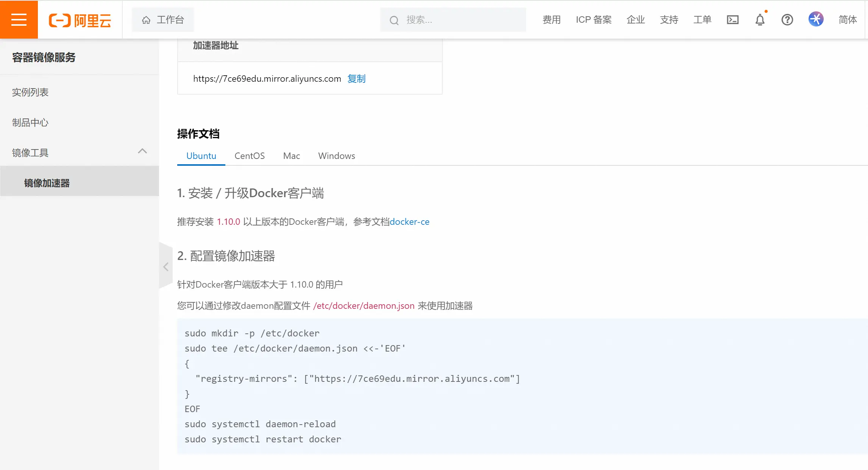Click the registry-mirrors code line
Viewport: 868px width, 470px height.
[358, 379]
